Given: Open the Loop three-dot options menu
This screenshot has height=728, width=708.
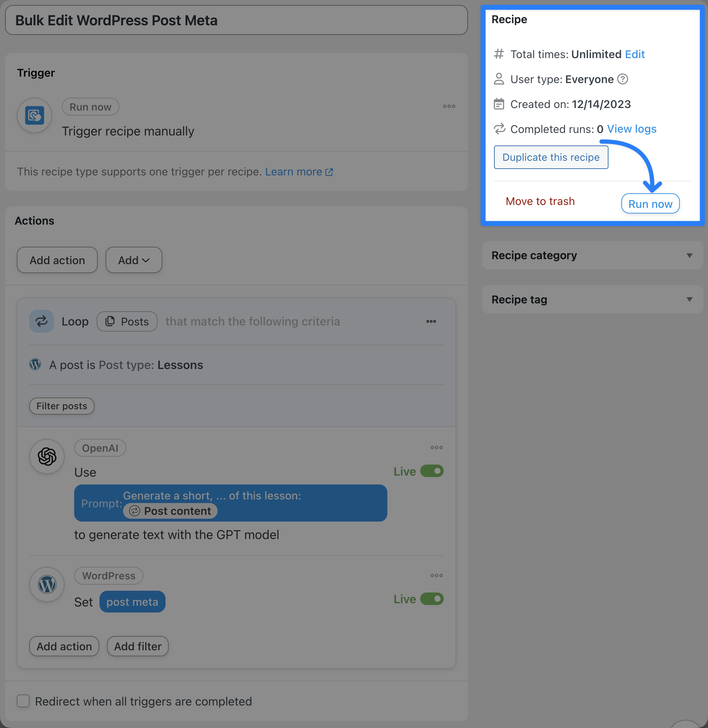Looking at the screenshot, I should (431, 321).
